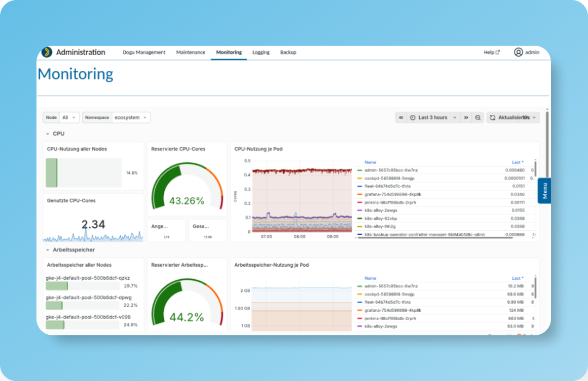588x381 pixels.
Task: Collapse the Arbeitsspeicher section row
Action: click(70, 250)
